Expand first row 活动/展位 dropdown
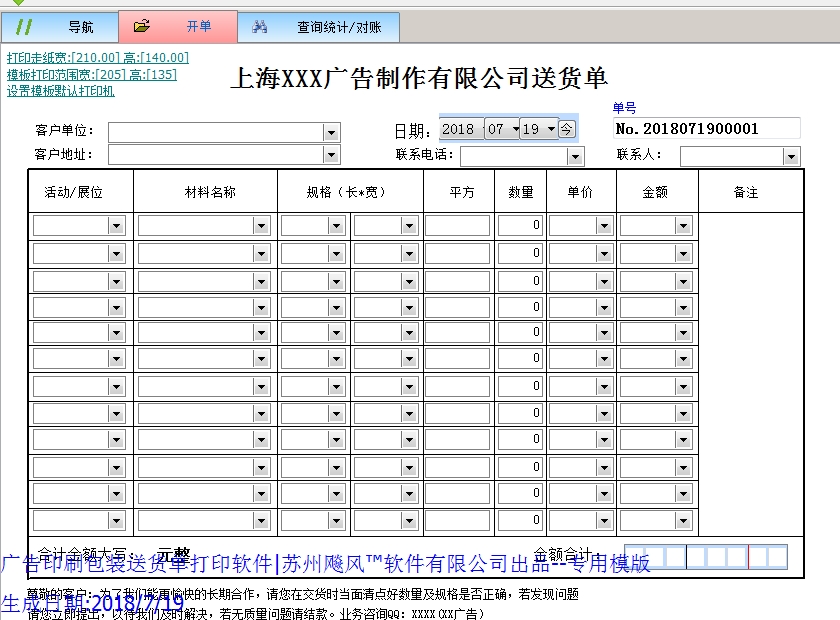The height and width of the screenshot is (620, 840). (x=116, y=227)
